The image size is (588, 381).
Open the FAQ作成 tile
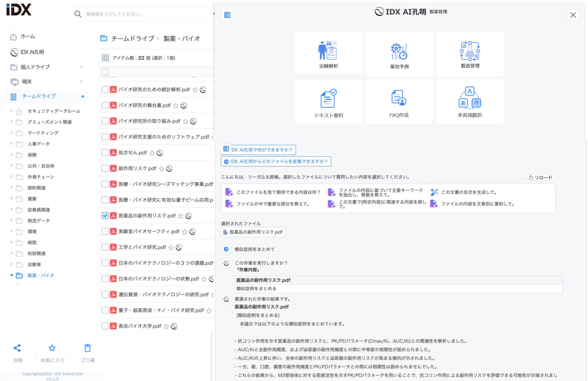tap(399, 102)
